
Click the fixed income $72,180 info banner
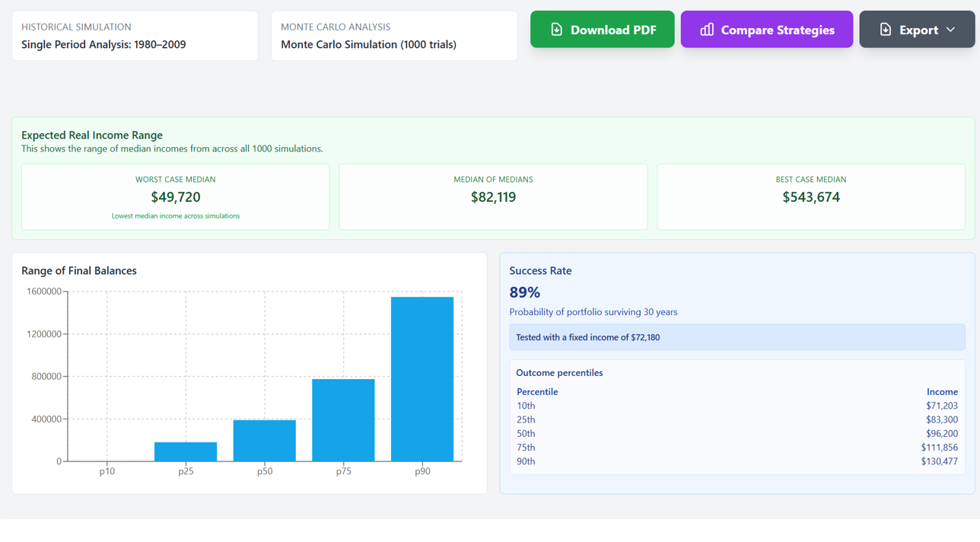coord(737,336)
